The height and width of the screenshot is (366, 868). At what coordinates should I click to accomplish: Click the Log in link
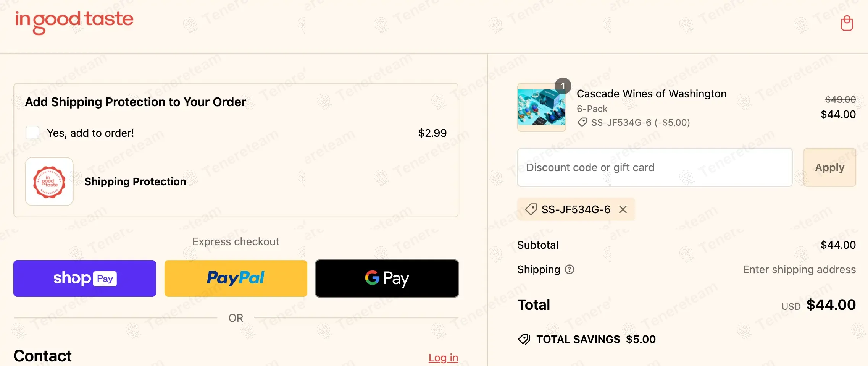point(443,358)
